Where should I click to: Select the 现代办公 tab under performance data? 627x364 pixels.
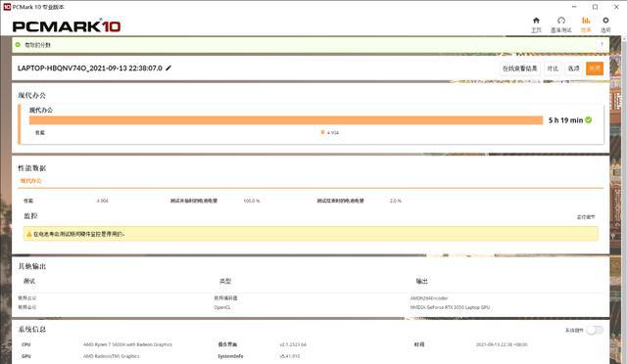click(31, 181)
